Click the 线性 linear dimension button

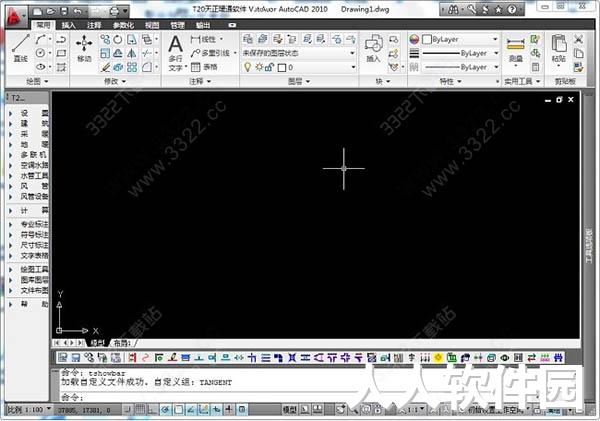coord(204,39)
